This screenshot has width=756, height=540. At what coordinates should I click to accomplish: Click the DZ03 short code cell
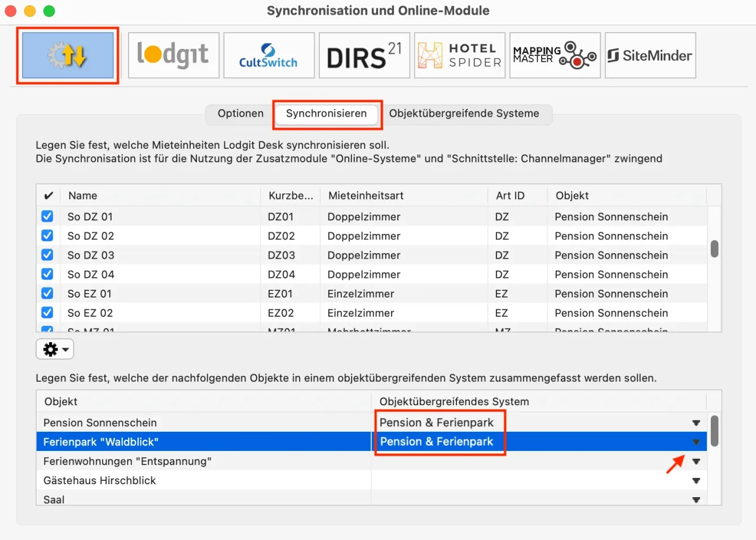pyautogui.click(x=282, y=255)
